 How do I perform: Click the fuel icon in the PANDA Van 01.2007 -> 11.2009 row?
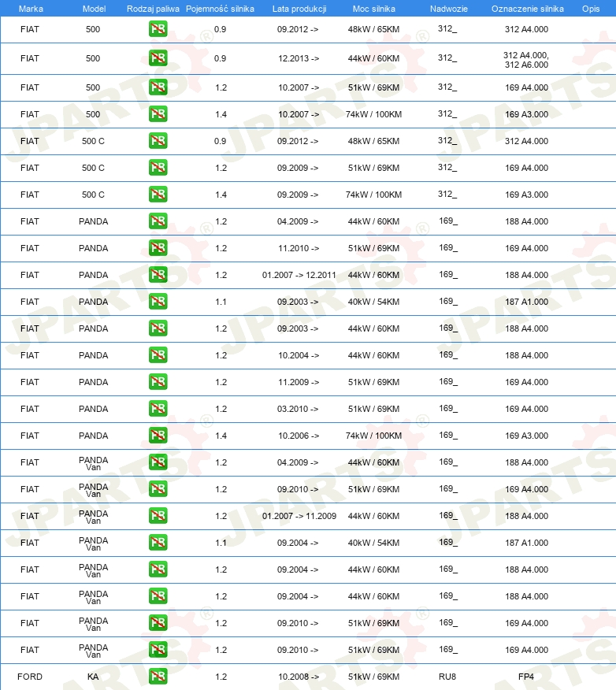pos(158,516)
